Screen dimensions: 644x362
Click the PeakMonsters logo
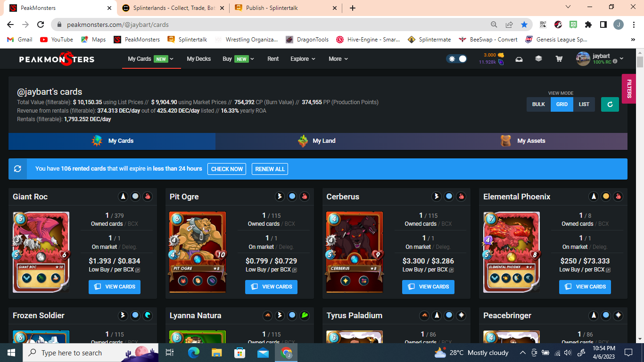(57, 59)
